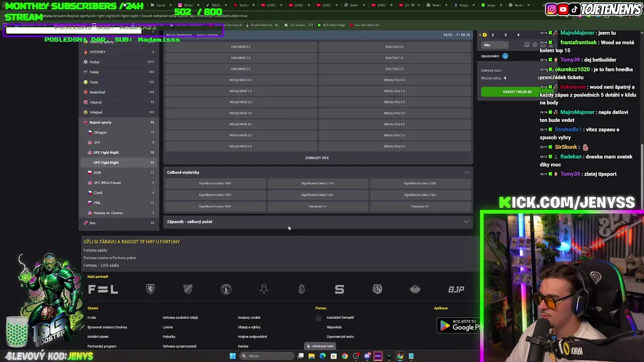The width and height of the screenshot is (644, 362).
Task: Open File Explorer from taskbar
Action: pos(311,356)
